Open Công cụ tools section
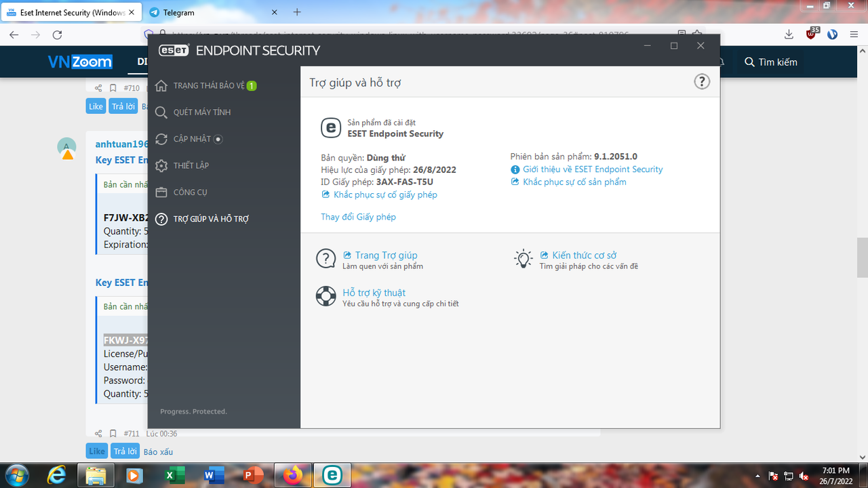This screenshot has width=868, height=488. coord(190,192)
